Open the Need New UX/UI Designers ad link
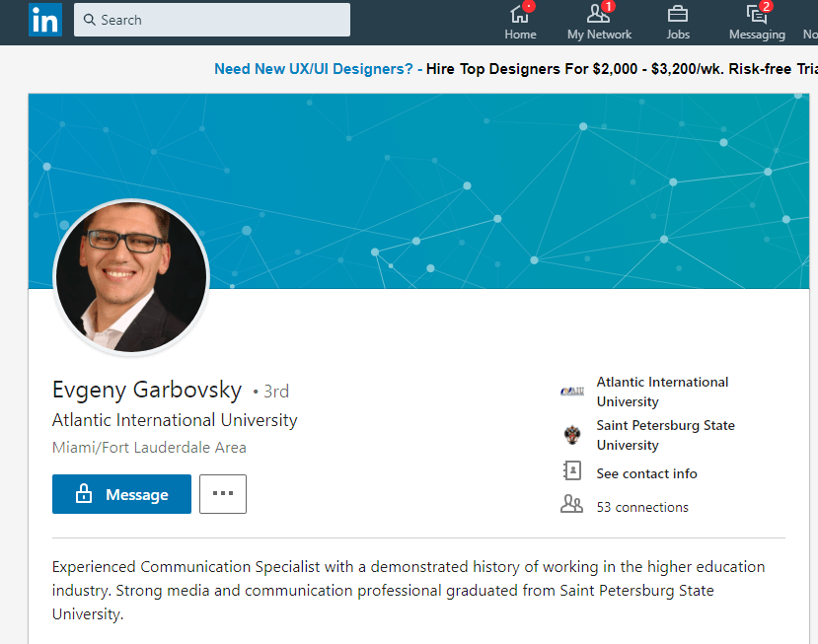Image resolution: width=818 pixels, height=644 pixels. (318, 69)
